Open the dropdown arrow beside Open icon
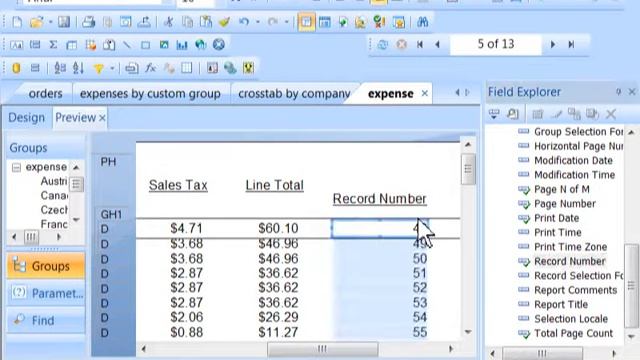 point(51,22)
